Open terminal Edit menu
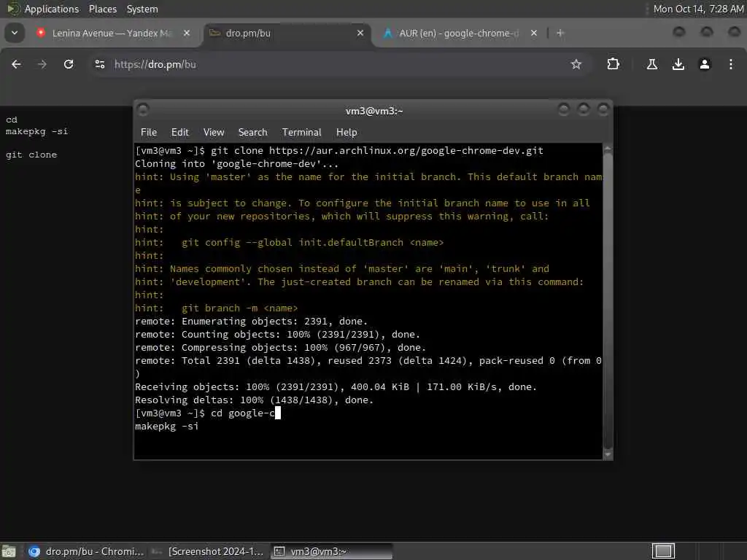 point(179,133)
